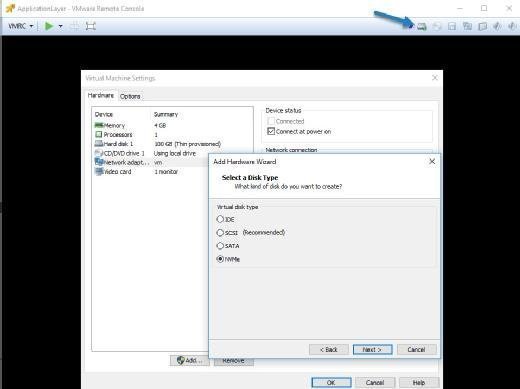Click the Back button in the wizard
Viewport: 520px width, 389px height.
[x=329, y=349]
